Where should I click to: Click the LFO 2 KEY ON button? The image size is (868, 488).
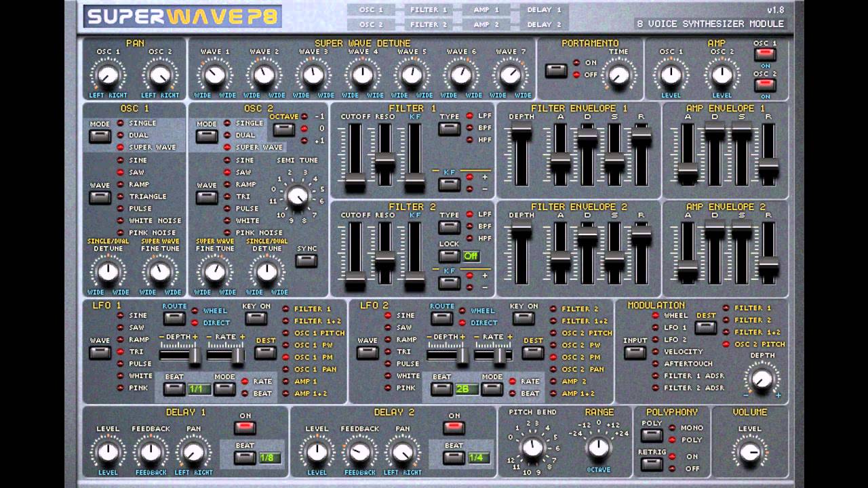(x=524, y=319)
